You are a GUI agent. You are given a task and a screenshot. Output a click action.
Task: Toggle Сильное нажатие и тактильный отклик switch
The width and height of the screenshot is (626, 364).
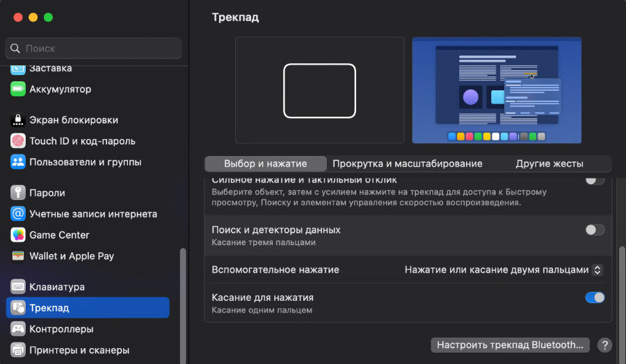pos(595,180)
